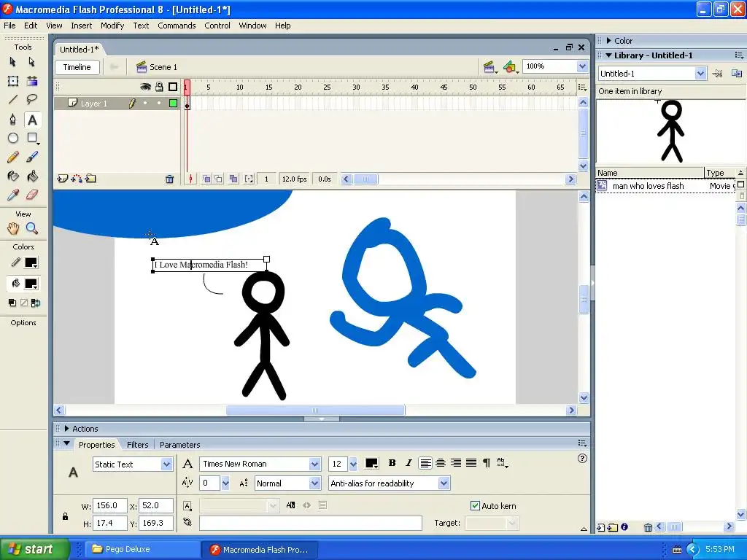
Task: Toggle Auto kern checkbox
Action: pos(475,506)
